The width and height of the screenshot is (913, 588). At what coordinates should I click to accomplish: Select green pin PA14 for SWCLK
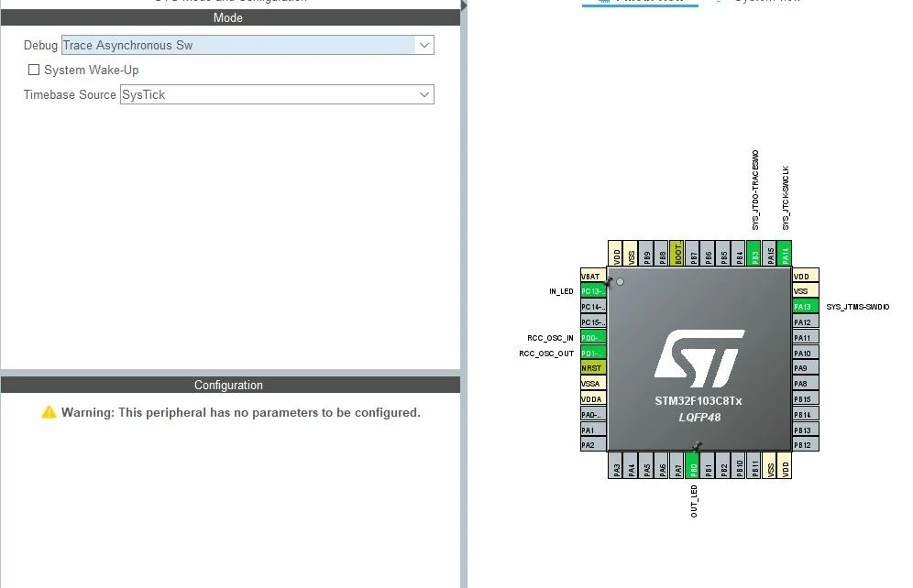pyautogui.click(x=785, y=253)
